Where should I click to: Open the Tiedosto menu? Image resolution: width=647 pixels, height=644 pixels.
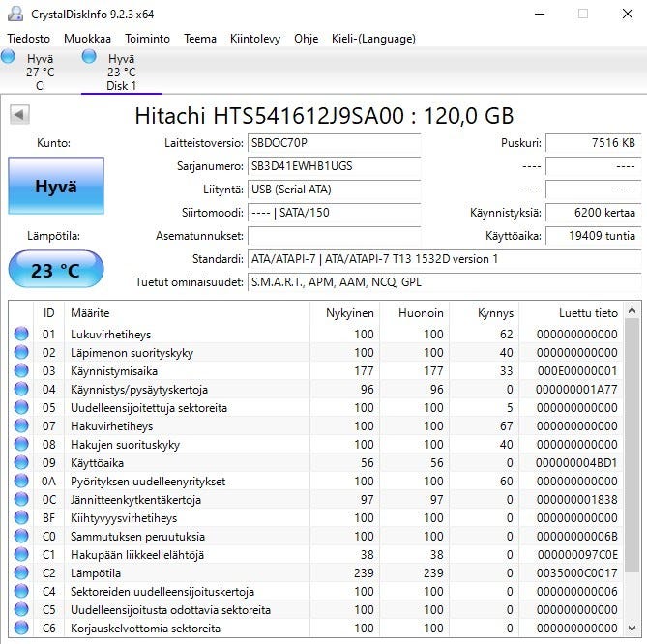28,39
